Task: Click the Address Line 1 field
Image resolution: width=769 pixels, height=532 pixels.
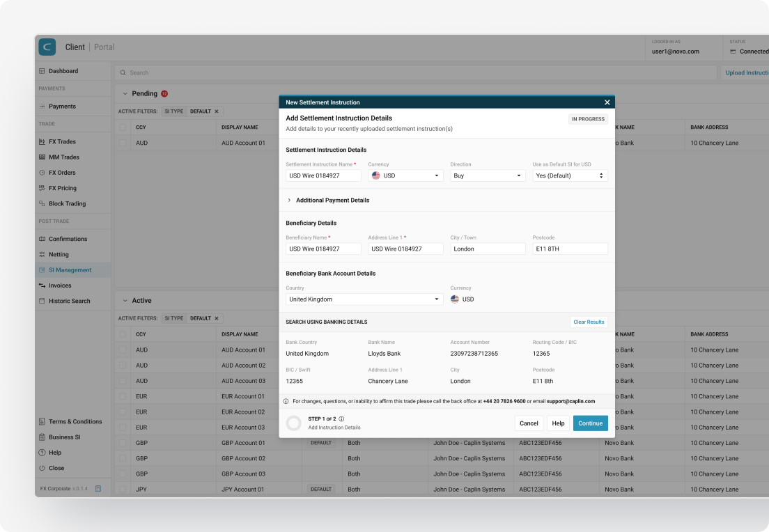Action: [405, 249]
